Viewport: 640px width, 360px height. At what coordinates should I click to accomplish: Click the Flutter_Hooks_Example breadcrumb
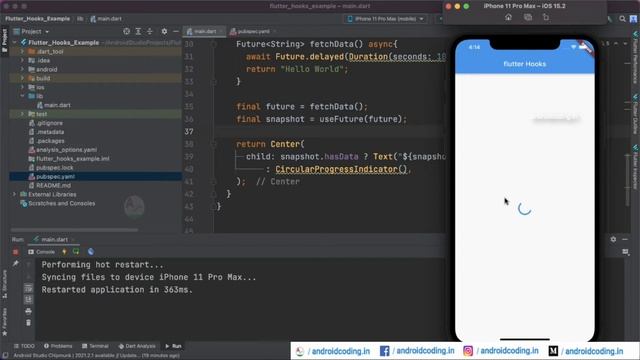[37, 19]
